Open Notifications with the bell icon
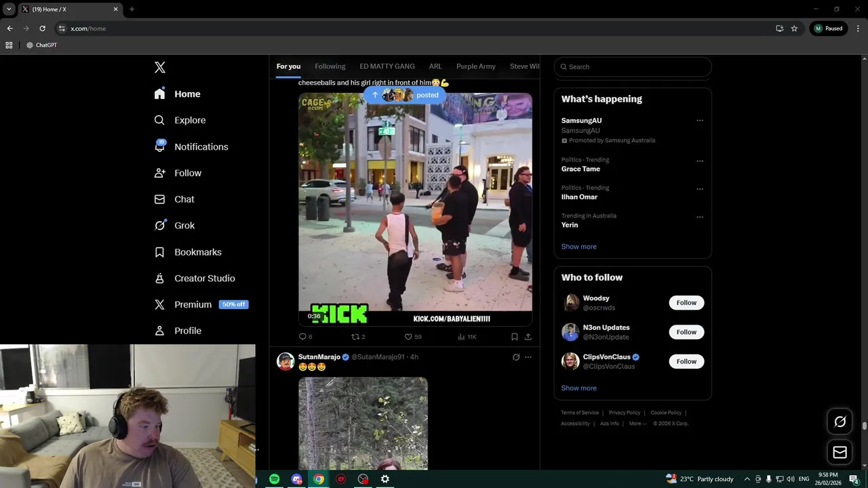The height and width of the screenshot is (488, 868). [191, 146]
